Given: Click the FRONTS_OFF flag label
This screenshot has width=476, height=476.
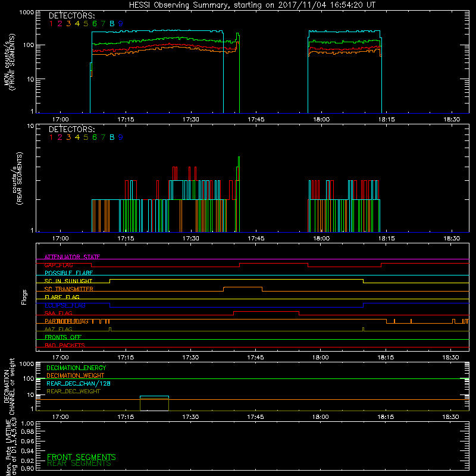Looking at the screenshot, I should click(x=63, y=337).
